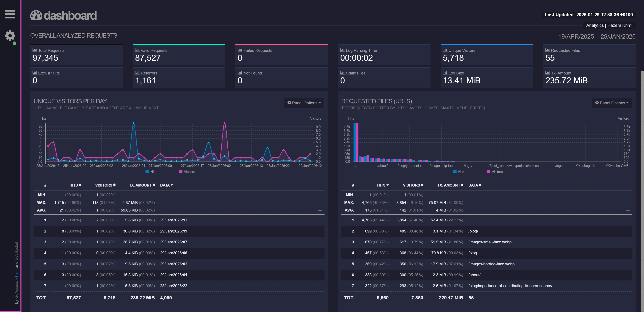Click the Unique Visitors value 5,718
644x312 pixels.
pos(453,58)
